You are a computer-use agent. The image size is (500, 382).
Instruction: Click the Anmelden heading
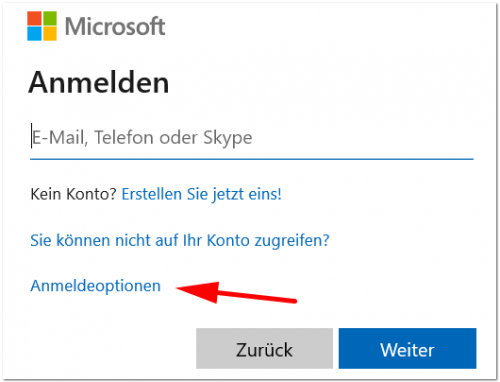pos(99,82)
